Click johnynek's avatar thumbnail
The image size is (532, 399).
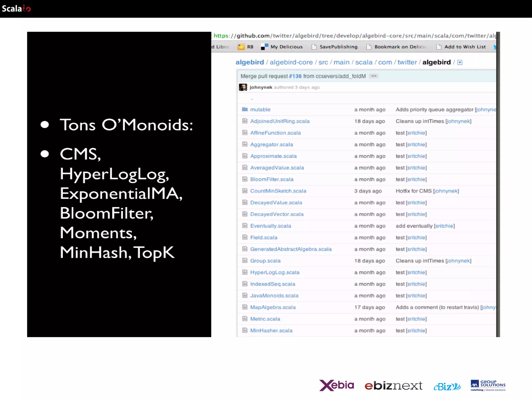click(x=243, y=87)
